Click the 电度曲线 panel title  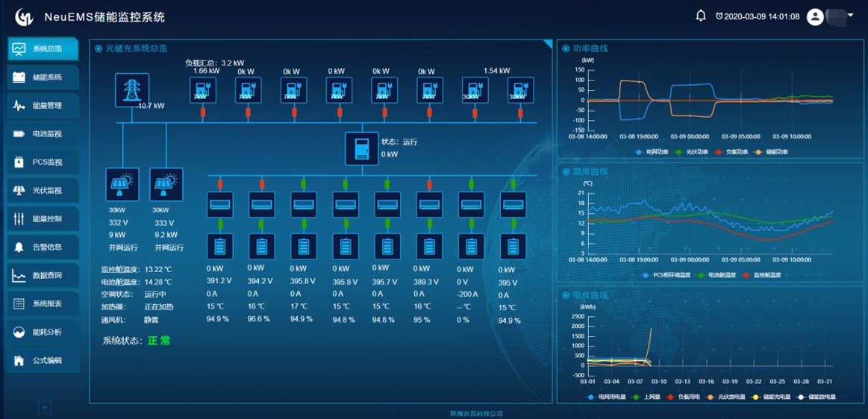pyautogui.click(x=590, y=294)
